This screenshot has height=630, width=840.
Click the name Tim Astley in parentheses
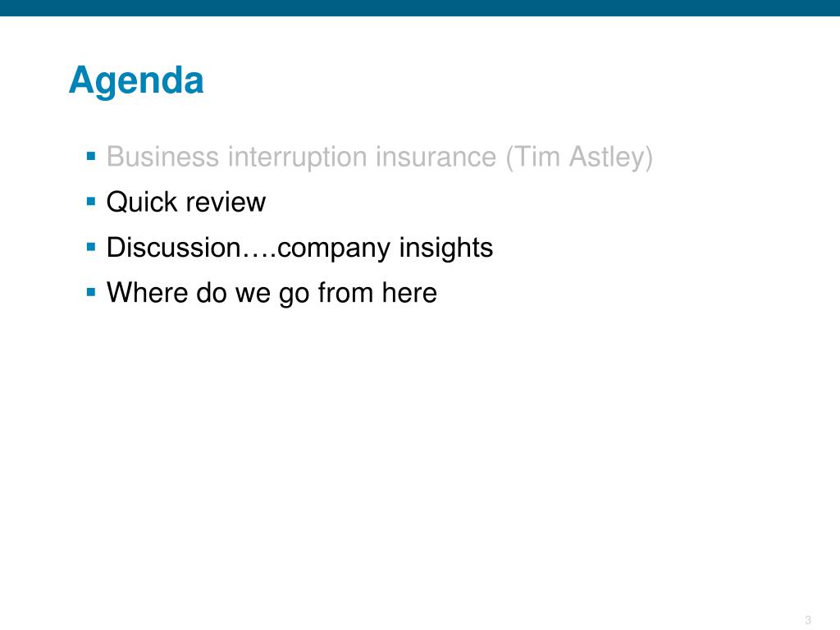[580, 157]
